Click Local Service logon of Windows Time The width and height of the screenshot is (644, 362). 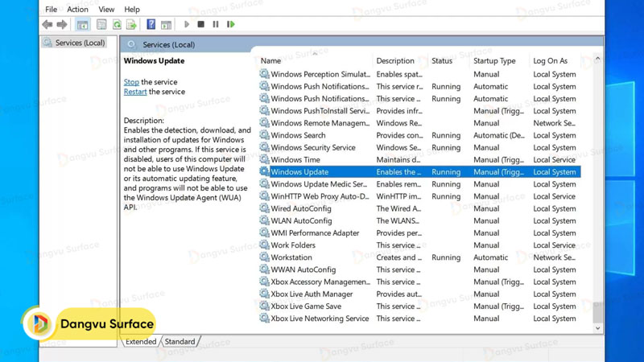(x=555, y=159)
